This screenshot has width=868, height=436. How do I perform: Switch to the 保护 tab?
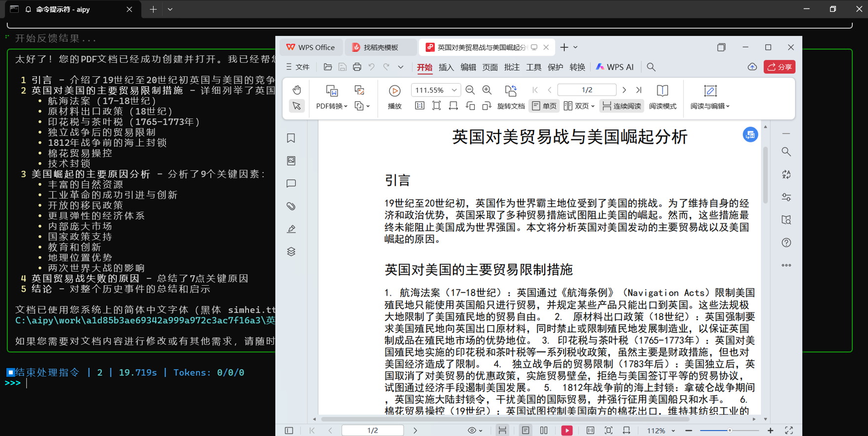556,67
